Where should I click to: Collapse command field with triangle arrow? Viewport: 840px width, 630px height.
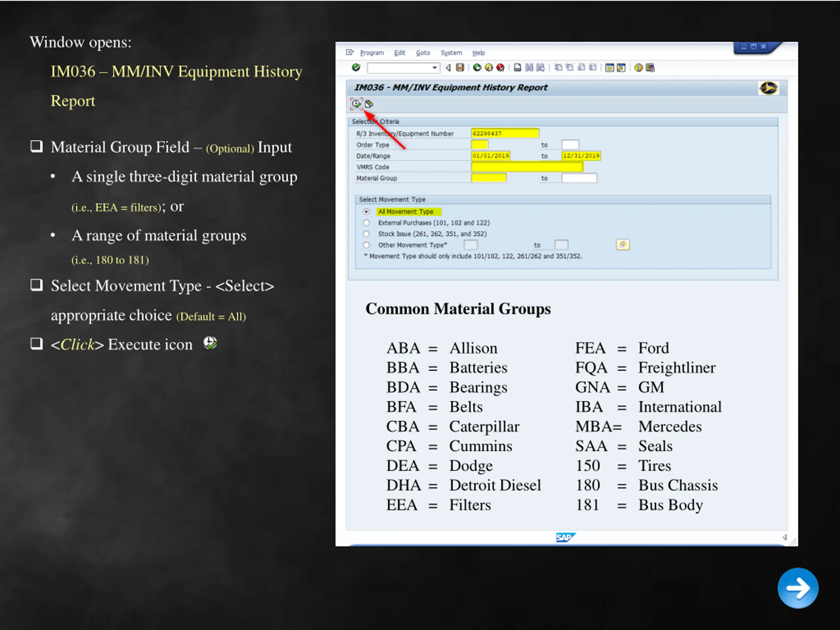[x=448, y=68]
